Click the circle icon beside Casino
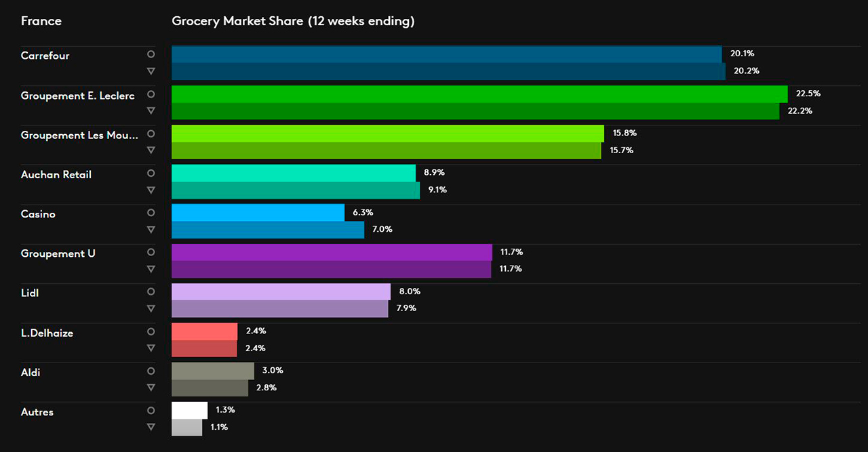The height and width of the screenshot is (452, 868). point(151,212)
